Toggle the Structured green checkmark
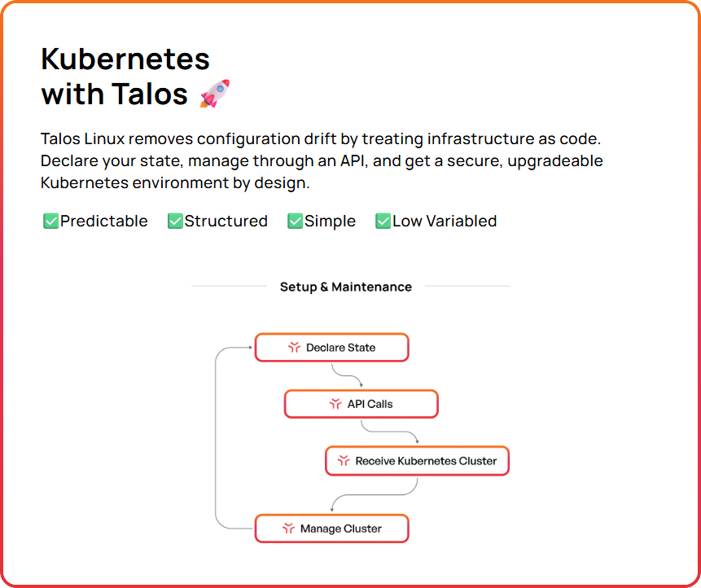The image size is (701, 588). 175,221
